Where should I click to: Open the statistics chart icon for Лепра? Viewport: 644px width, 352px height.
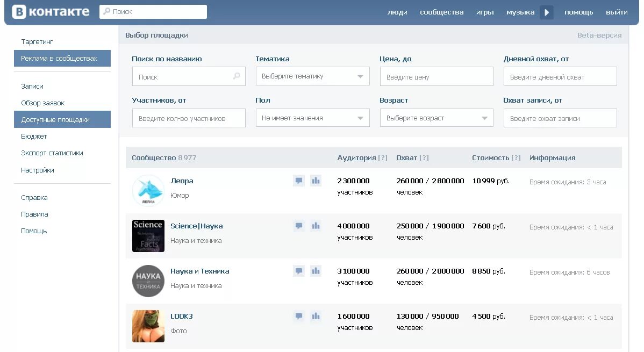pyautogui.click(x=316, y=181)
